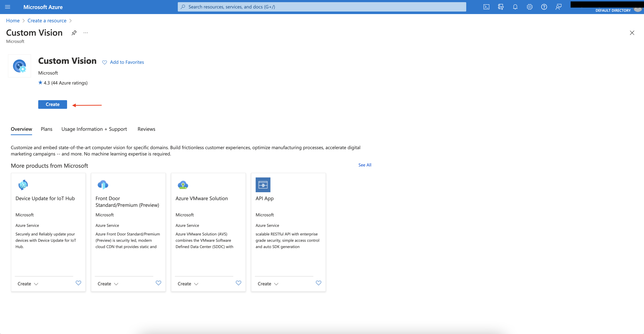Favorite the Azure VMware Solution card
Viewport: 644px width, 334px height.
click(239, 283)
